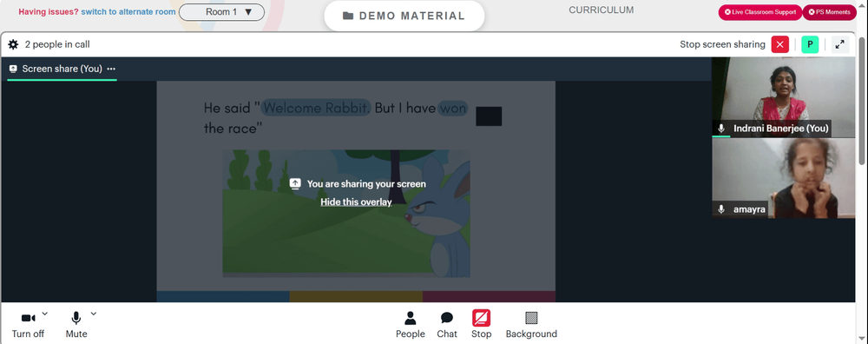Click Live Classroom Support button
The height and width of the screenshot is (344, 868).
(760, 12)
